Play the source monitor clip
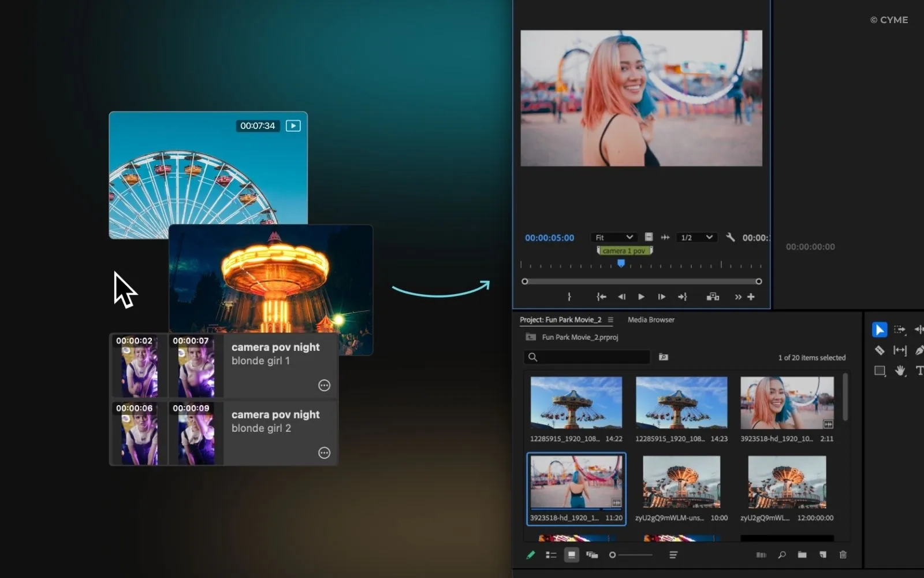Screen dimensions: 924x578 pos(641,297)
